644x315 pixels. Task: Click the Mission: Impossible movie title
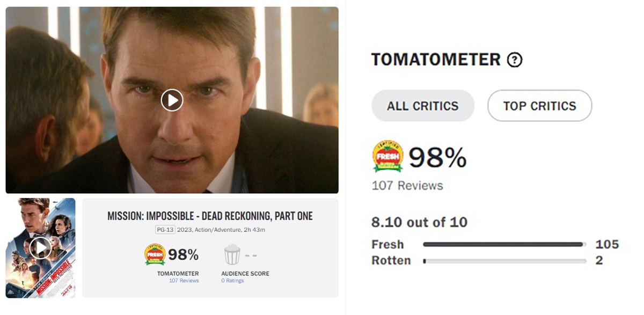click(x=210, y=216)
